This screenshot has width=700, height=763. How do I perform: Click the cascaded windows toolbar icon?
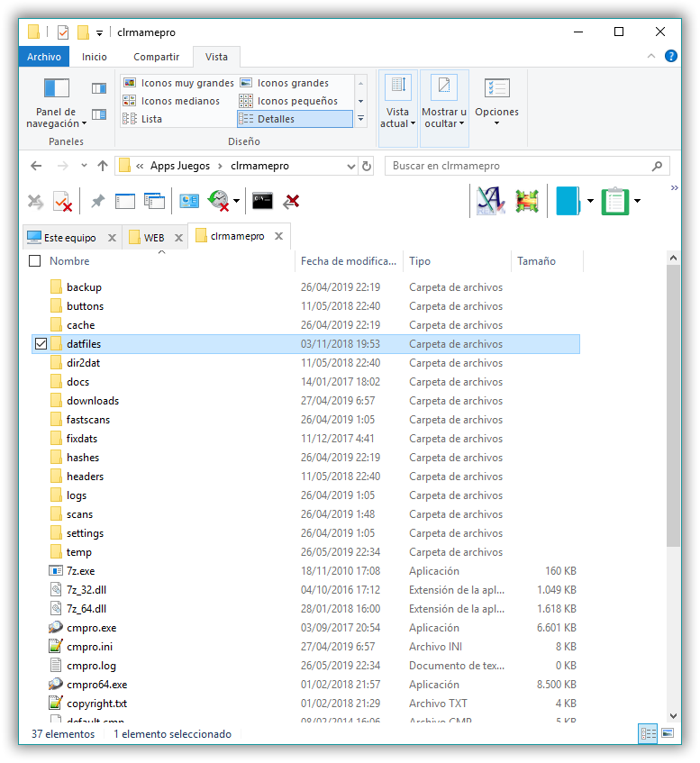(x=154, y=201)
